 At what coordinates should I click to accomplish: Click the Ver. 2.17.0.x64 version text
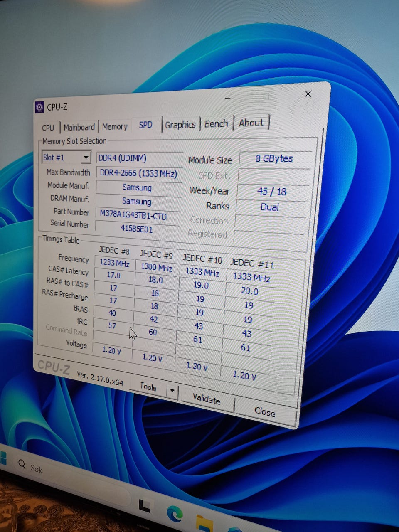pos(100,378)
